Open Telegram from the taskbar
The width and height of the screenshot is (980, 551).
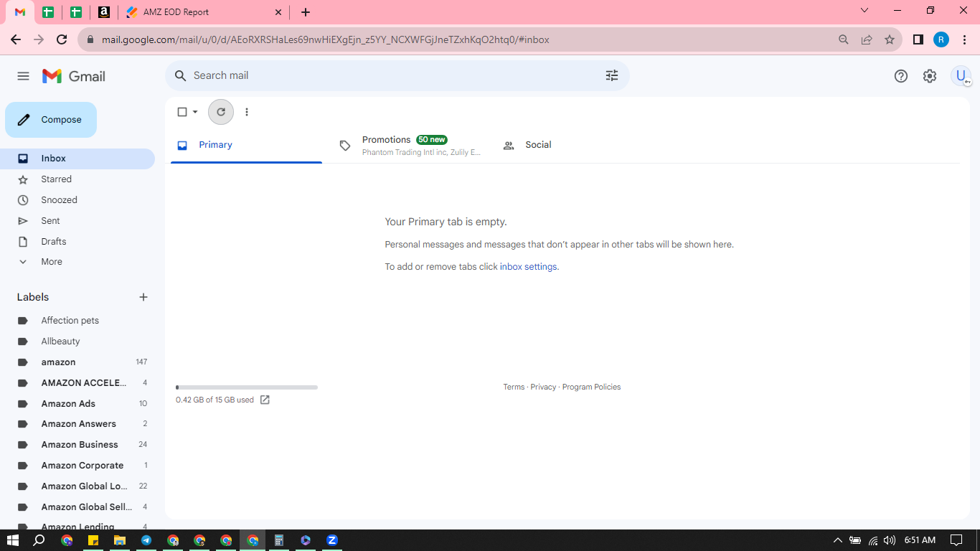(146, 540)
